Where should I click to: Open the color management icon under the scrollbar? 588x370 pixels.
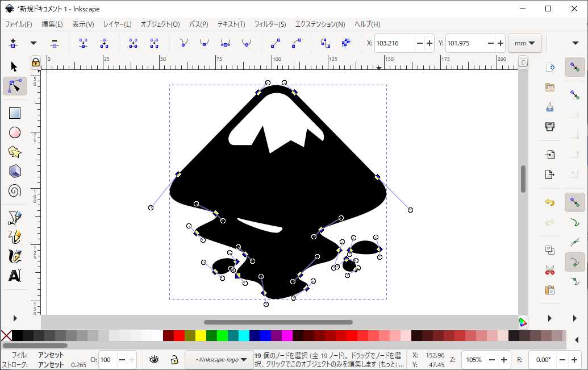click(523, 322)
